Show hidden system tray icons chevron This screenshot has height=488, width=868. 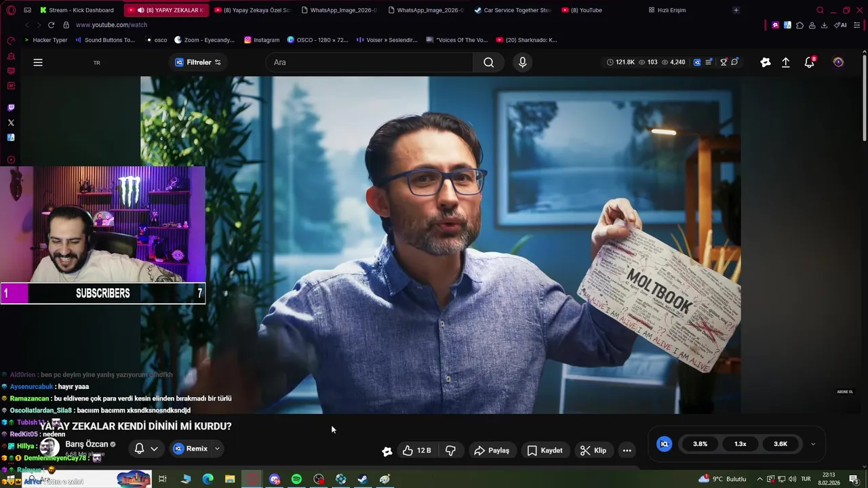tap(759, 479)
